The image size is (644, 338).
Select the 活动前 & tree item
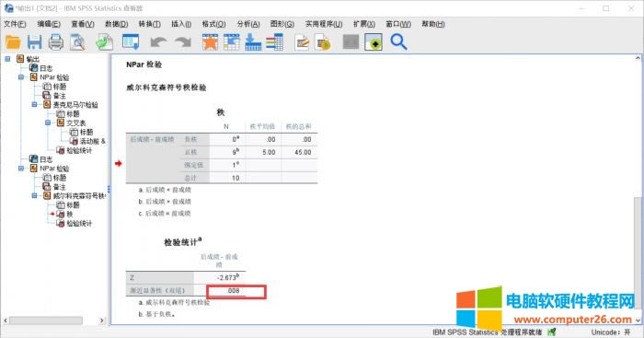[x=92, y=141]
